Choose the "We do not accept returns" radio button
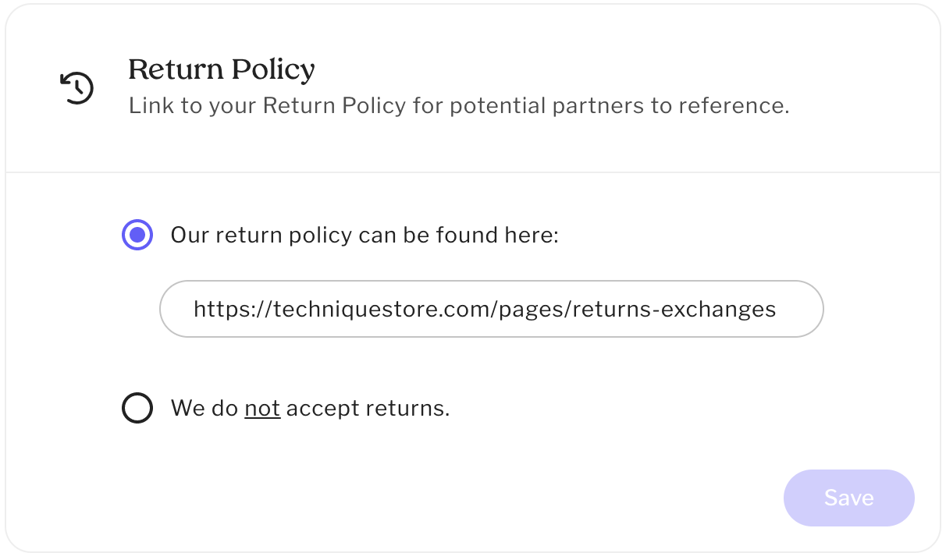The image size is (946, 560). click(x=137, y=408)
